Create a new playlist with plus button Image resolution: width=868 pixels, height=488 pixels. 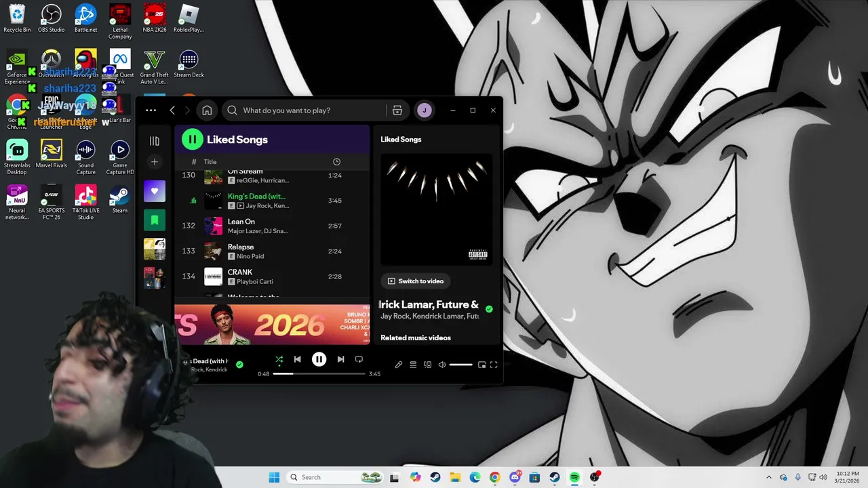pos(155,162)
